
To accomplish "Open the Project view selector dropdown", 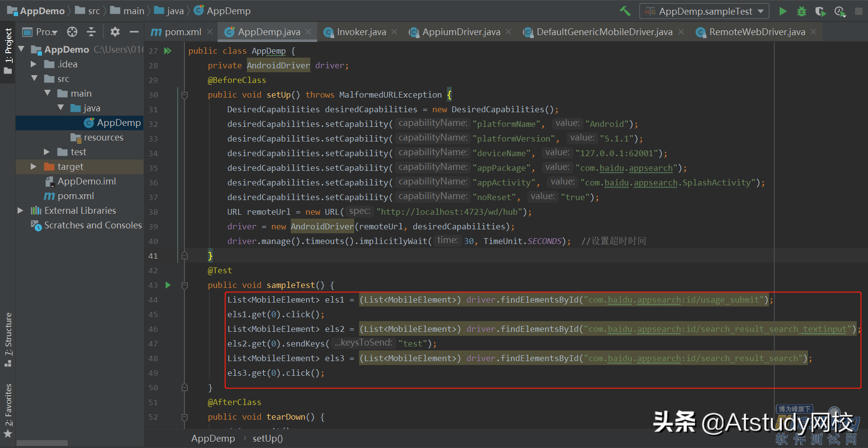I will pos(40,32).
